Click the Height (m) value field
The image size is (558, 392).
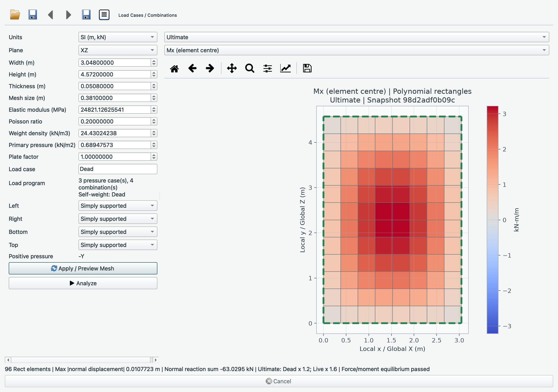point(115,74)
